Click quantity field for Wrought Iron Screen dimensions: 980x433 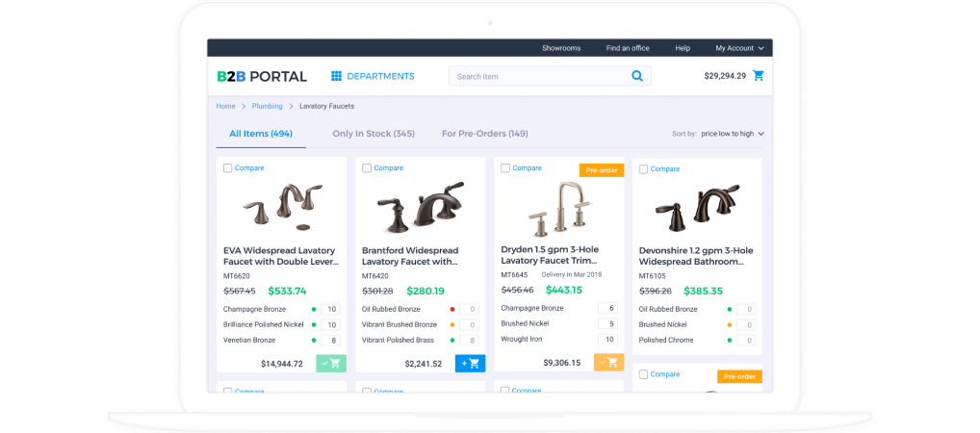[607, 340]
